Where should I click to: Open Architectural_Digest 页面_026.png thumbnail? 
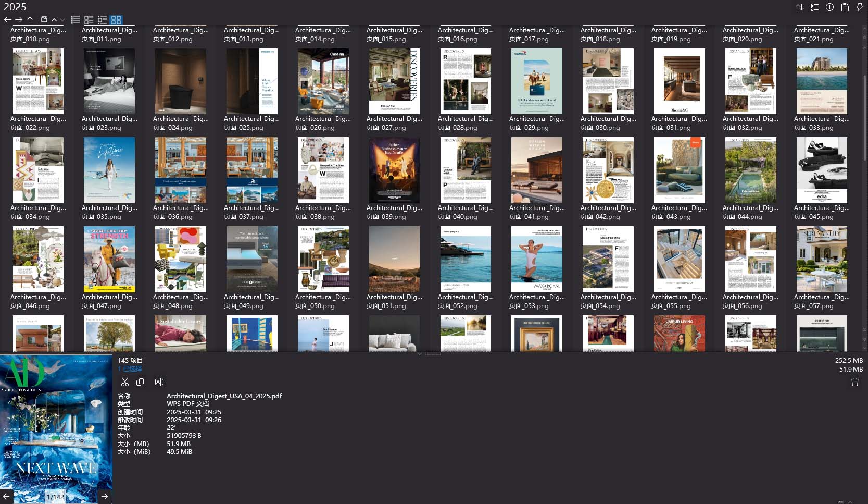click(323, 81)
